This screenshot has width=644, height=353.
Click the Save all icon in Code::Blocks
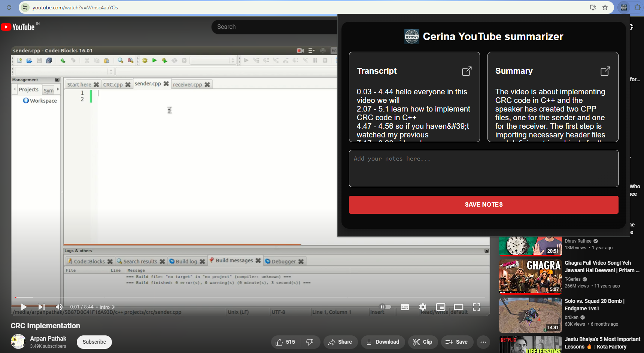[x=49, y=60]
